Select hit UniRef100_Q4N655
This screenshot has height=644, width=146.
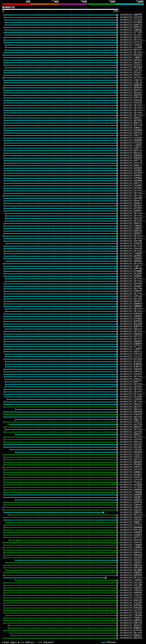point(131,495)
